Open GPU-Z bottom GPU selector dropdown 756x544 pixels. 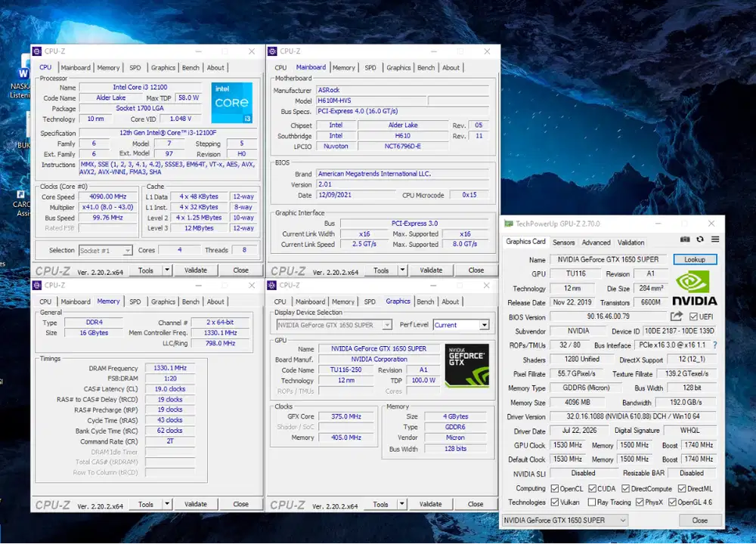point(565,521)
